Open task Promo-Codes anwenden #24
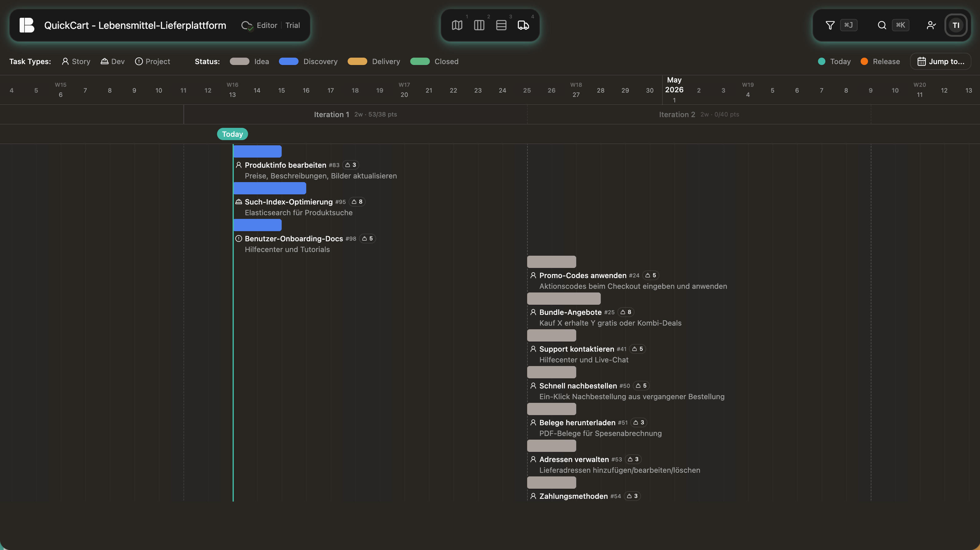 pyautogui.click(x=582, y=275)
